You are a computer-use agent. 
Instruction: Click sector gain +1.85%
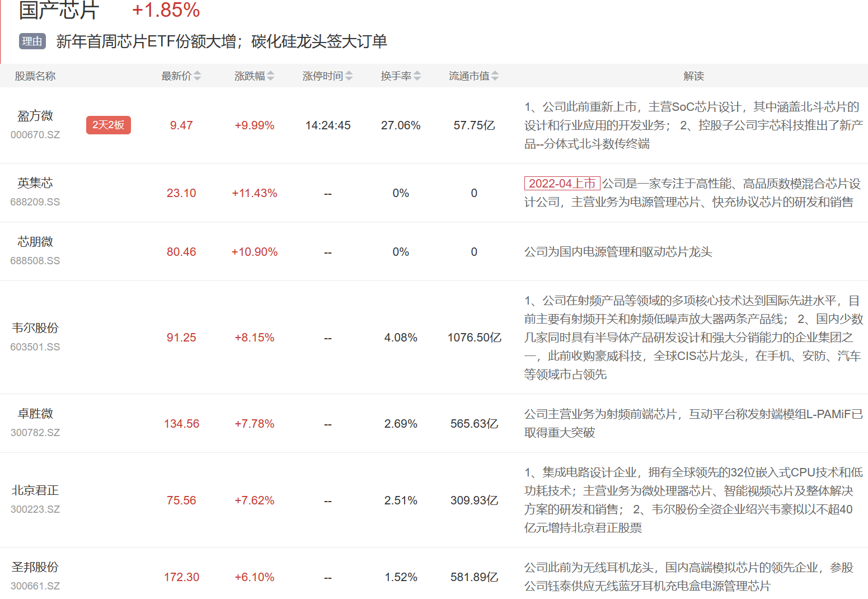point(166,10)
